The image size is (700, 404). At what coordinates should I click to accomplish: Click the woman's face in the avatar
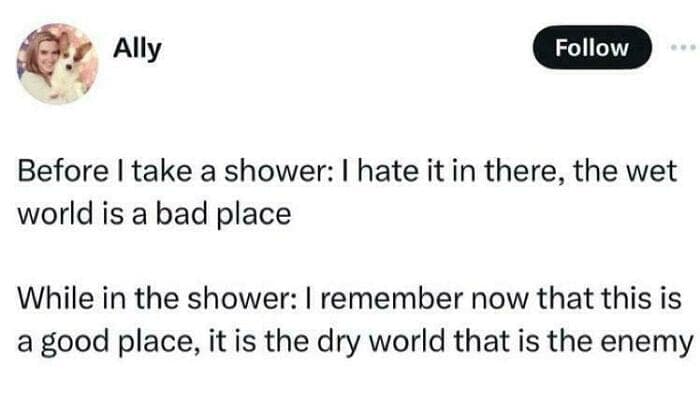(47, 57)
